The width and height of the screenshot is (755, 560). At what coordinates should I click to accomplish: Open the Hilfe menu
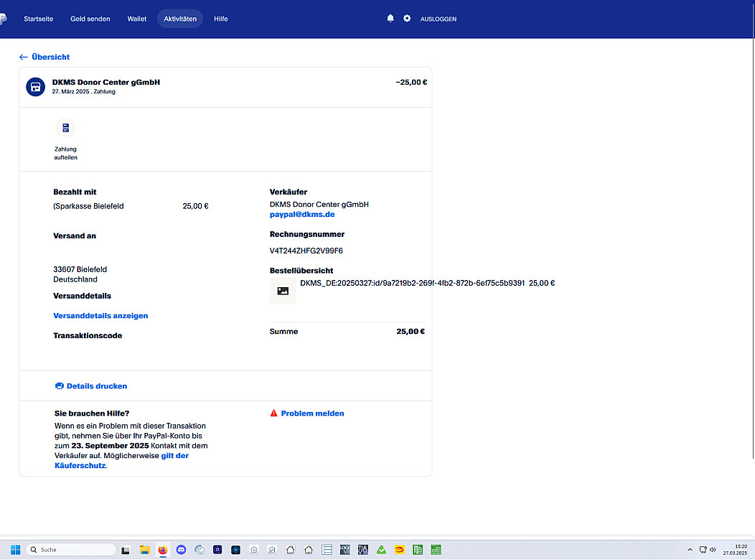221,19
